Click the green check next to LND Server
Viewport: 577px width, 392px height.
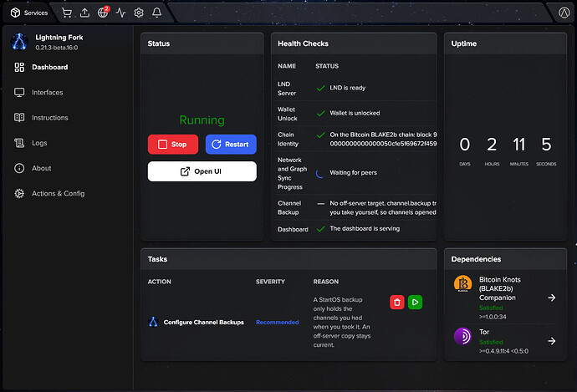click(320, 89)
